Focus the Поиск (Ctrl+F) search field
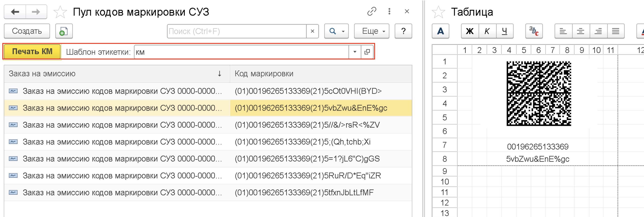 (236, 31)
